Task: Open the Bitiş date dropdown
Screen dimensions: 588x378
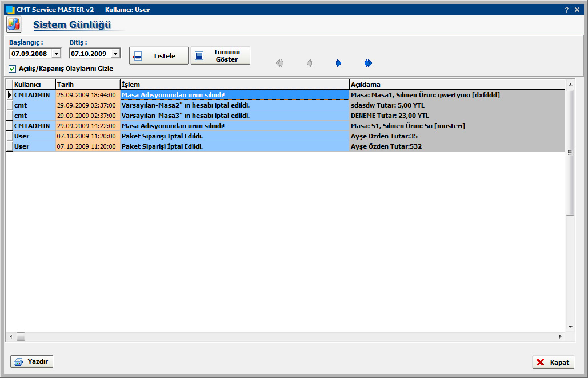Action: click(x=115, y=54)
